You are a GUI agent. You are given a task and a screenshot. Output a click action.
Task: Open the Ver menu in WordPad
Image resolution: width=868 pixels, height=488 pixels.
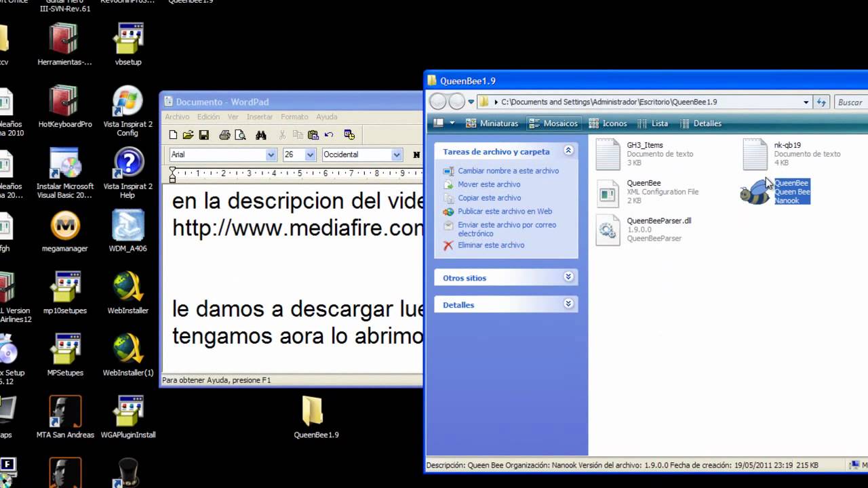(233, 117)
